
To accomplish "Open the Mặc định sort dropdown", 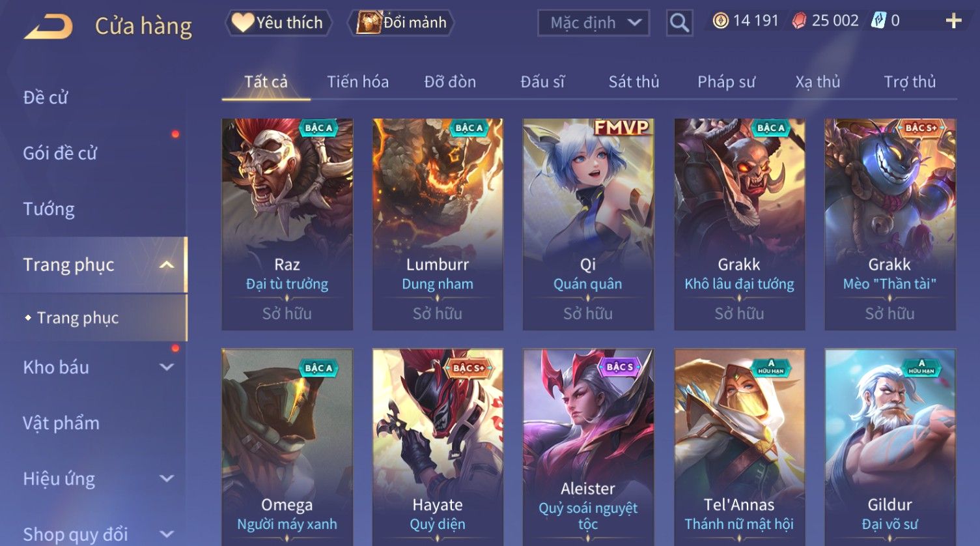I will point(593,23).
